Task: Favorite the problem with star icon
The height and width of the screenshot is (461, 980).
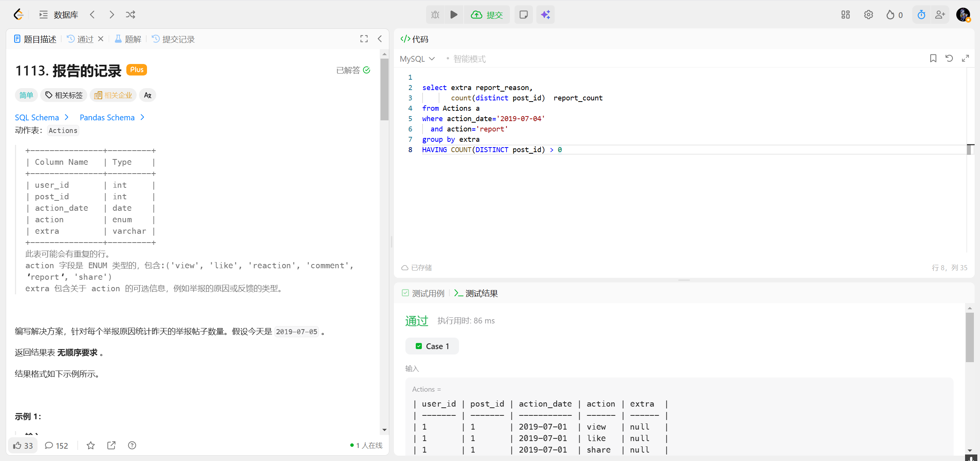Action: (x=91, y=445)
